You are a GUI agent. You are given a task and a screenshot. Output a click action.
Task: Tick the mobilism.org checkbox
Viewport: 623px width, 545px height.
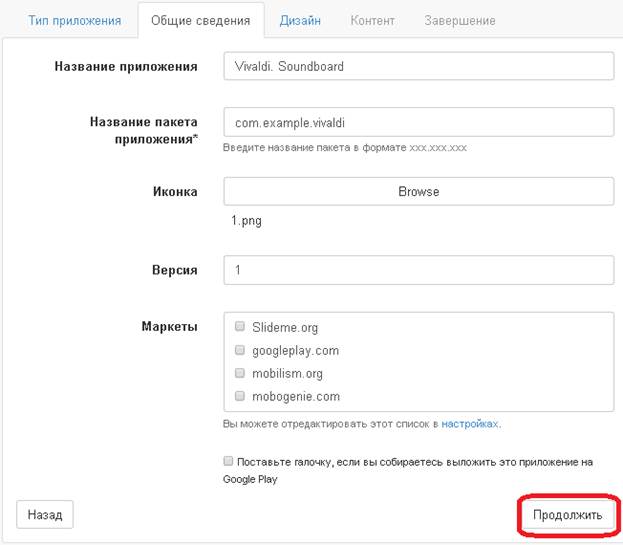pos(240,373)
